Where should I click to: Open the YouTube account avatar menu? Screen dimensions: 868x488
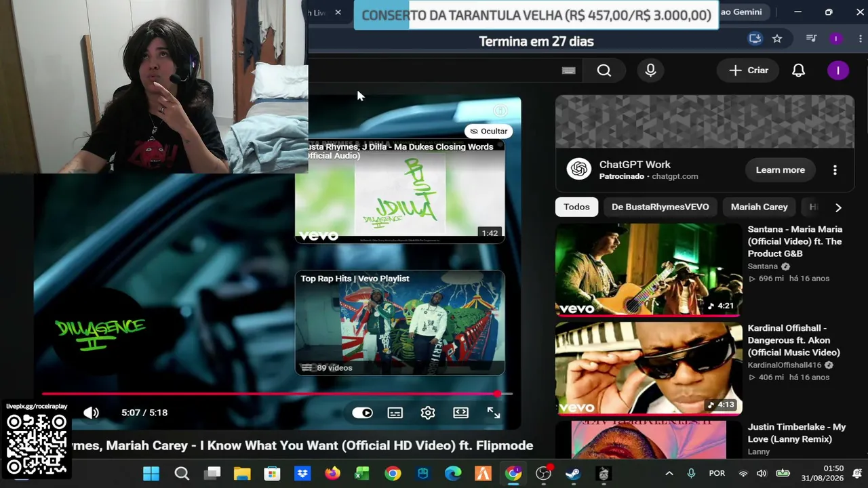838,70
